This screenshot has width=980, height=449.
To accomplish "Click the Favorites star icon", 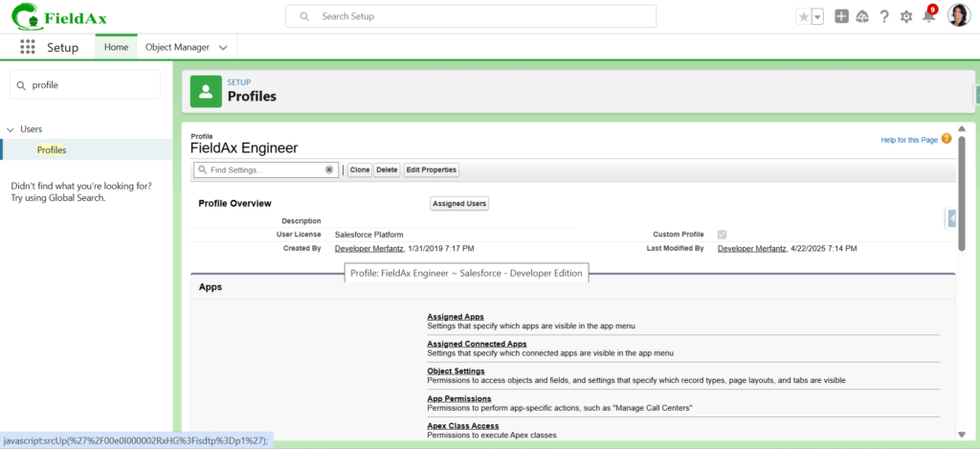I will click(804, 17).
